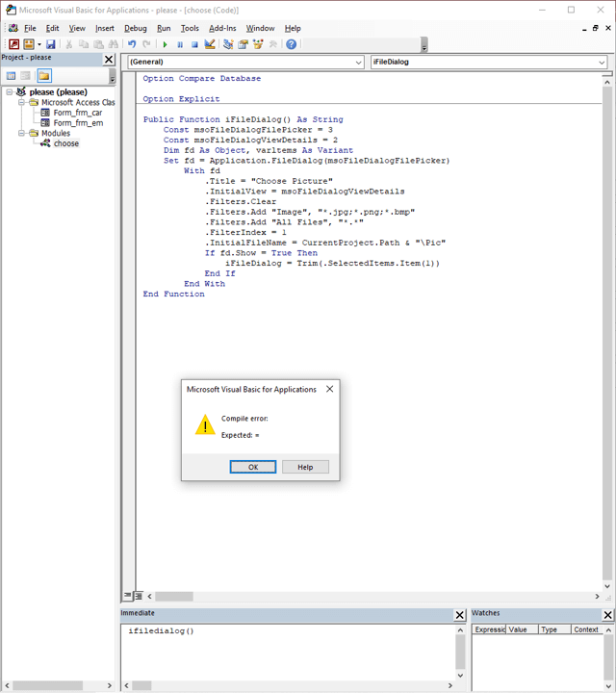This screenshot has width=616, height=693.
Task: Open the Debug menu
Action: pos(135,28)
